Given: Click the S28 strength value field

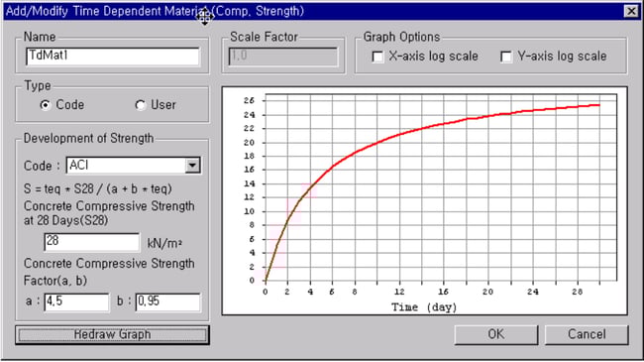Looking at the screenshot, I should coord(91,242).
